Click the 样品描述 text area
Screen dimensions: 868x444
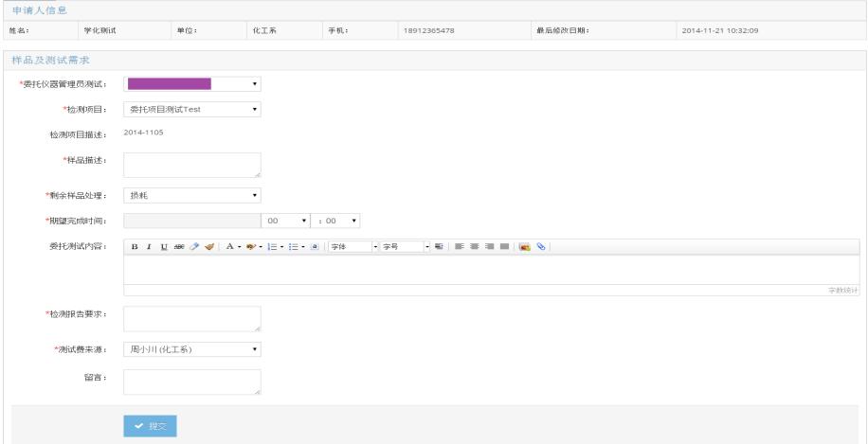point(192,165)
